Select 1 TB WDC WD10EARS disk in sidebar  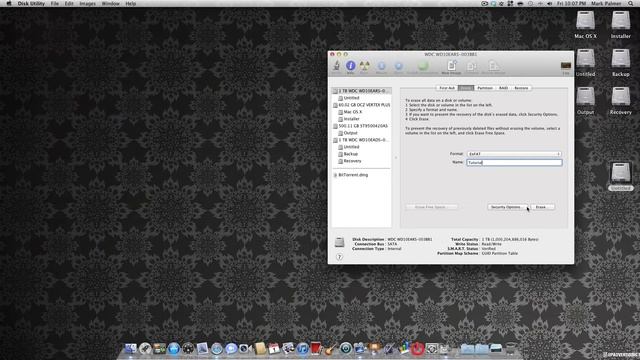(x=361, y=91)
